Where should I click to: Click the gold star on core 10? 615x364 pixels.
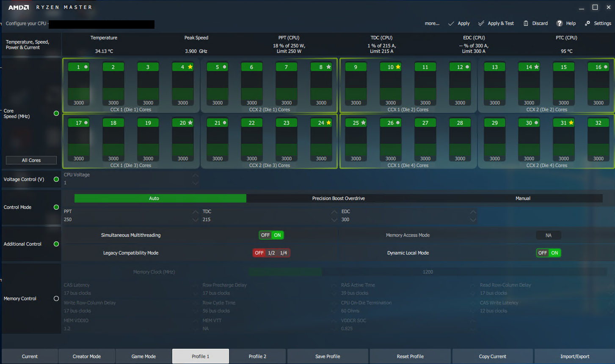tap(398, 67)
